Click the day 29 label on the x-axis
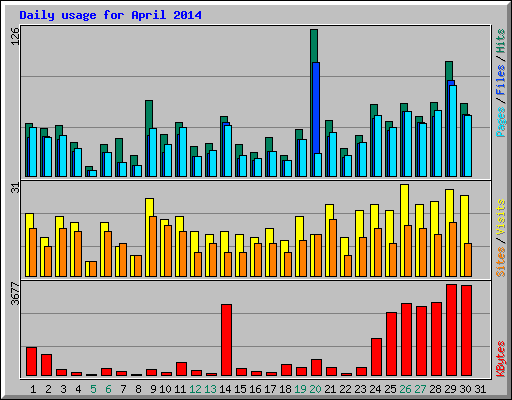The height and width of the screenshot is (400, 512). pos(450,389)
